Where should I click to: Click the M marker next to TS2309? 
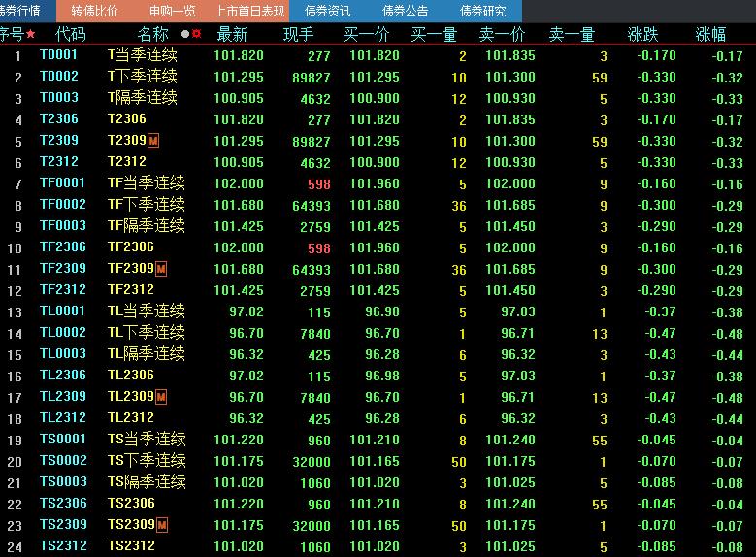pos(161,525)
